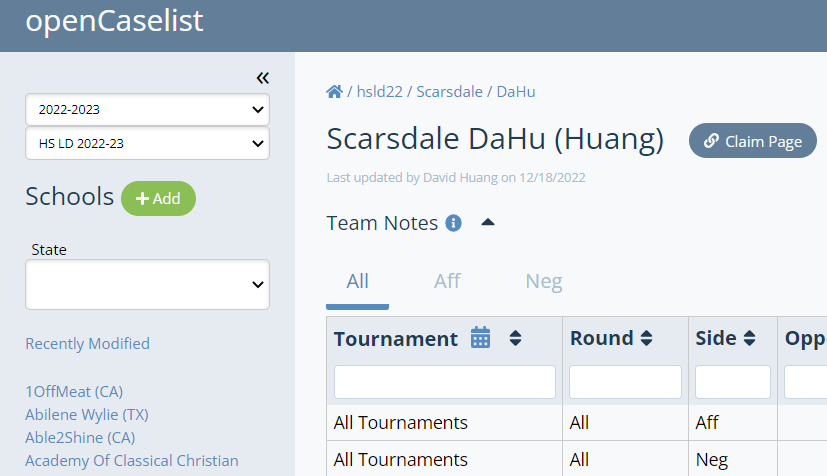Collapse Team Notes with caret arrow
Viewport: 827px width, 476px height.
(488, 222)
